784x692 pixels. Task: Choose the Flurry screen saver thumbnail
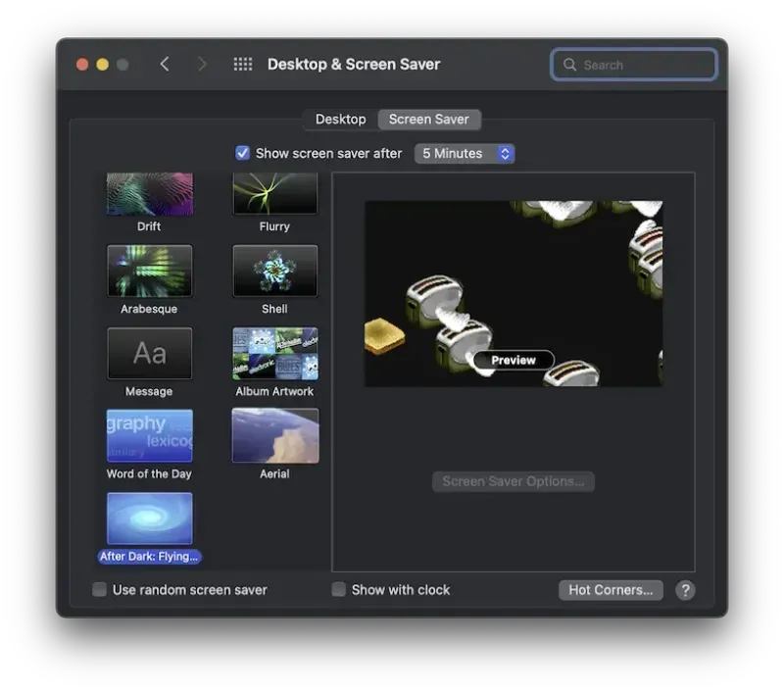click(275, 194)
